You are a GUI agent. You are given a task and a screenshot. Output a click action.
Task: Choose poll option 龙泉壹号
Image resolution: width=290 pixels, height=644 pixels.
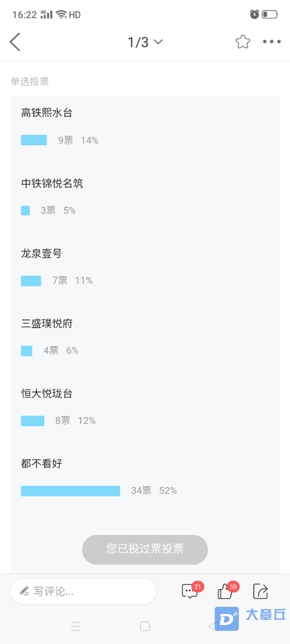click(42, 254)
